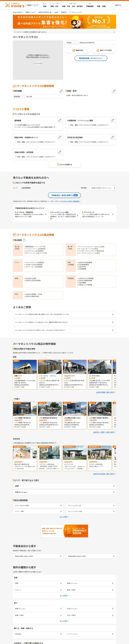Open 賃貸を取扱う会社から探す
The image size is (129, 644).
tap(38, 556)
